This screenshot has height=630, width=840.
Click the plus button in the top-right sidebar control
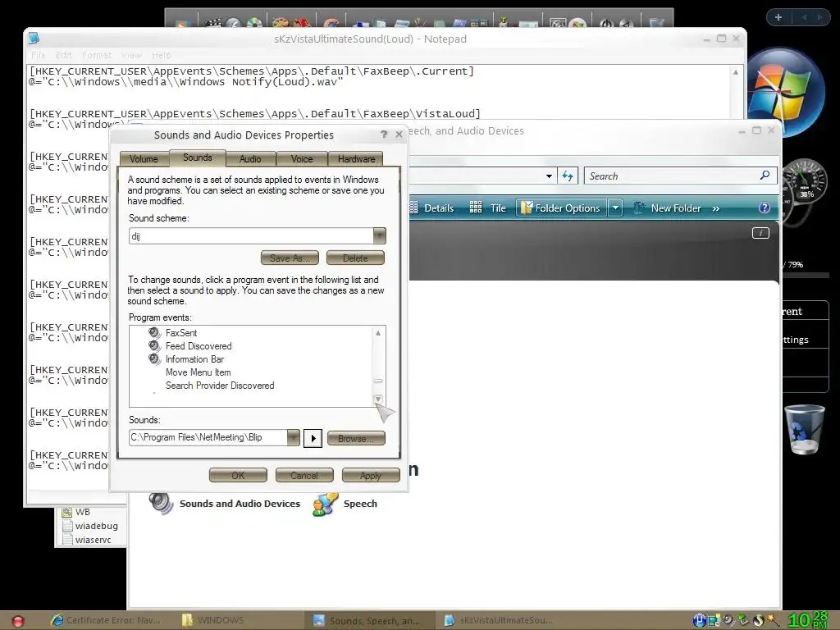(778, 17)
